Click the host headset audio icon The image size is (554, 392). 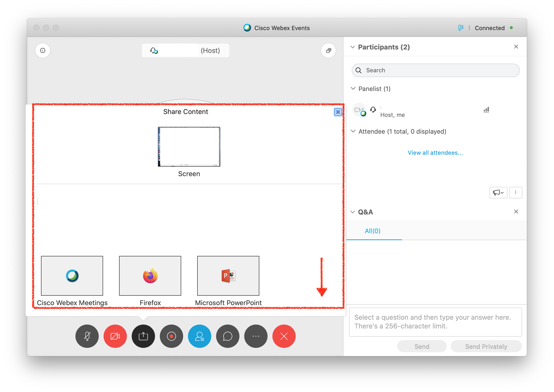373,110
